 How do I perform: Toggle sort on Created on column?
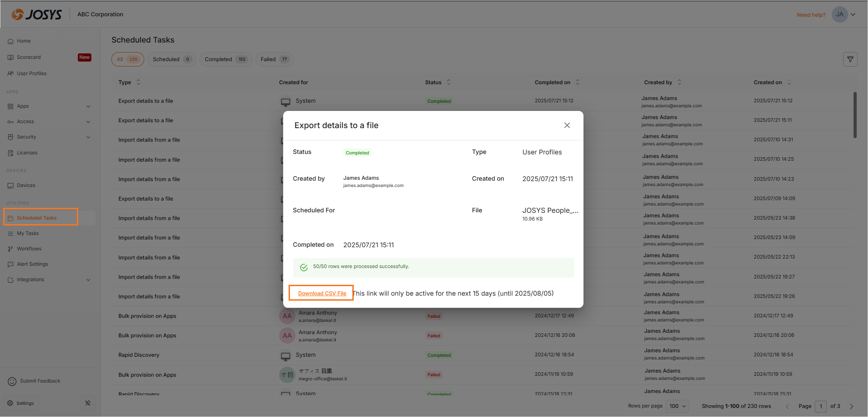[x=789, y=82]
